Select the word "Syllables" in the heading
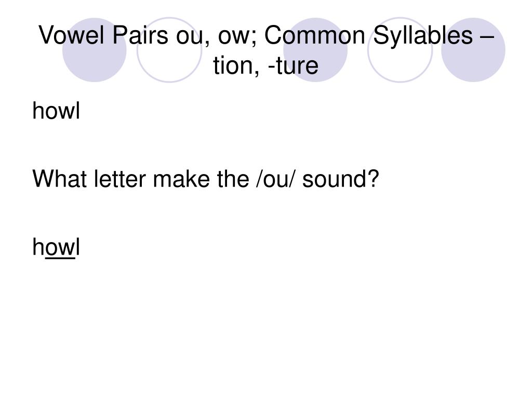The image size is (532, 399). point(423,36)
